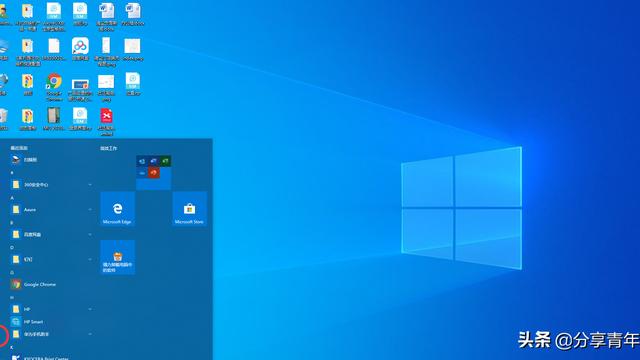Open the Microsoft Edge tile
The width and height of the screenshot is (640, 360).
(118, 209)
